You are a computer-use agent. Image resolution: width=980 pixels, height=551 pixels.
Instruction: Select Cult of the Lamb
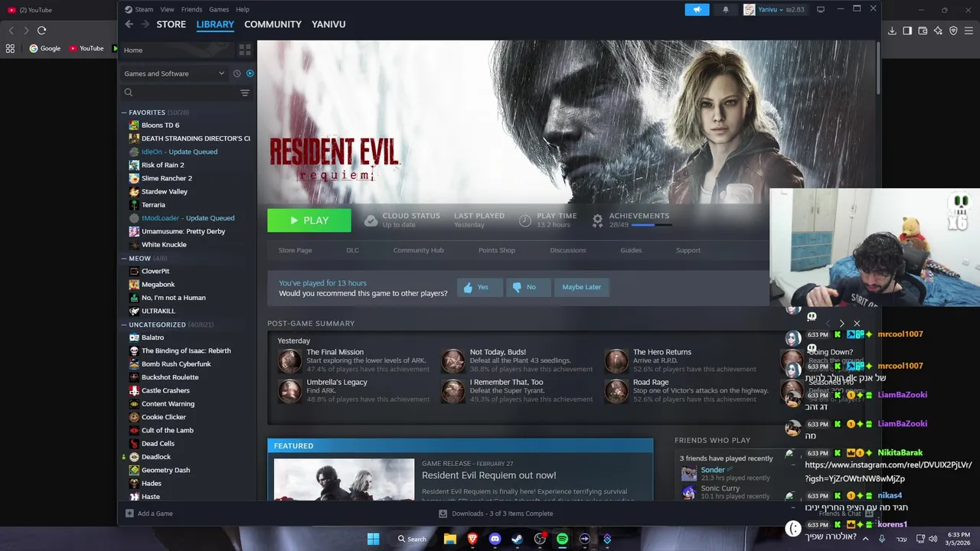[167, 430]
